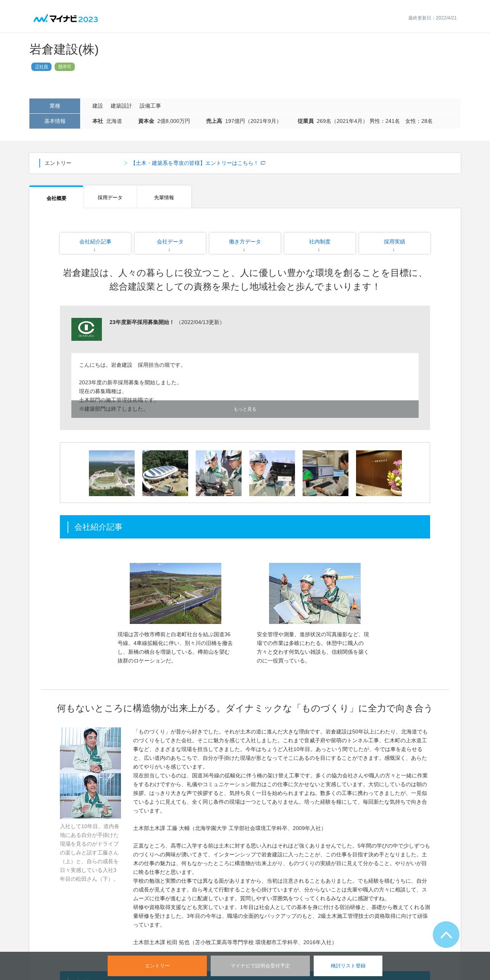Jump to 会社紹介記事 section
The image size is (490, 980).
95,243
